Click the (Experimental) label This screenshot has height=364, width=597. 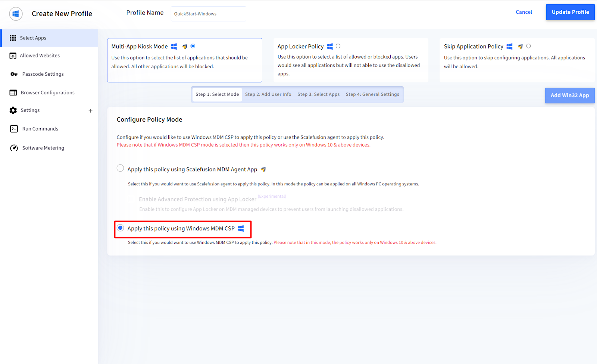coord(272,196)
